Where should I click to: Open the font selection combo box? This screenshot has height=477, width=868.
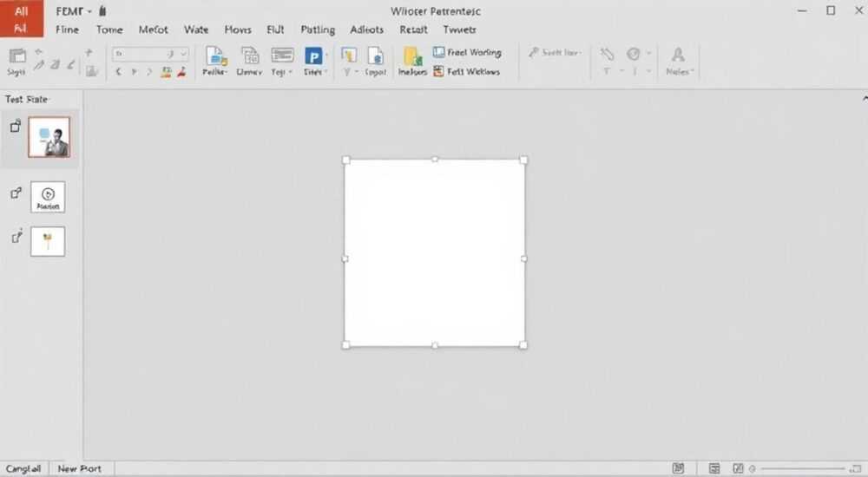tap(150, 54)
